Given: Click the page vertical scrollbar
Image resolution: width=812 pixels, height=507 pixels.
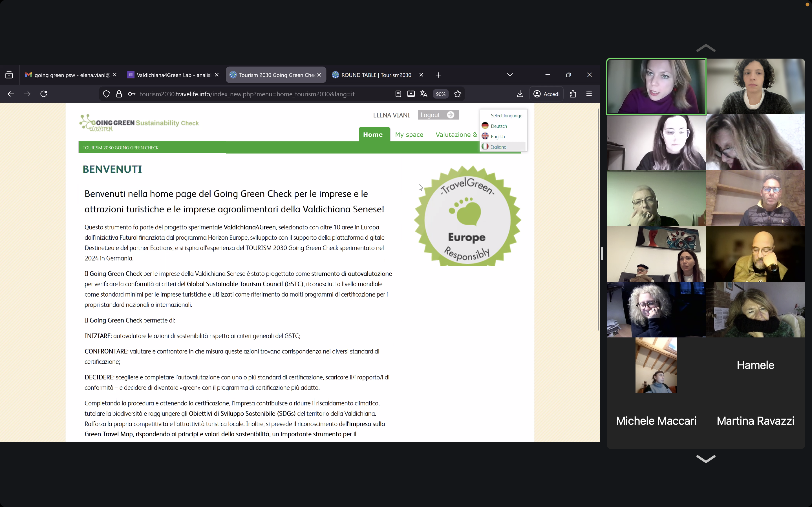Looking at the screenshot, I should (x=598, y=218).
